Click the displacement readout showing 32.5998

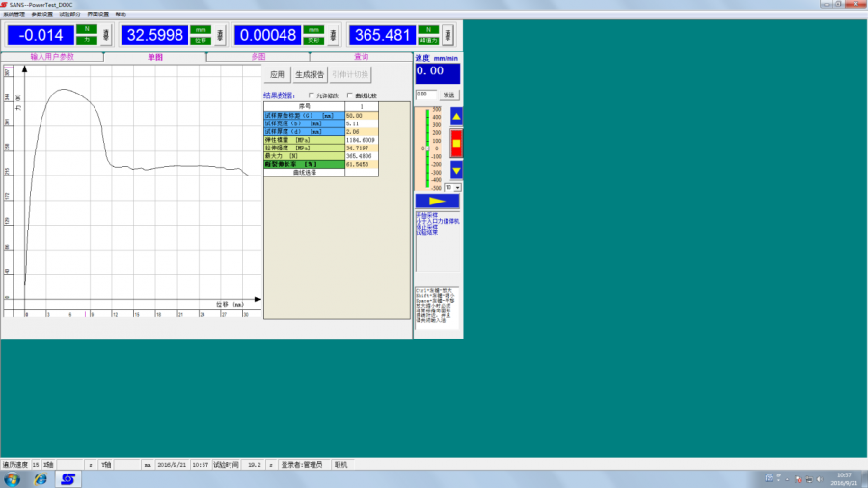click(154, 35)
